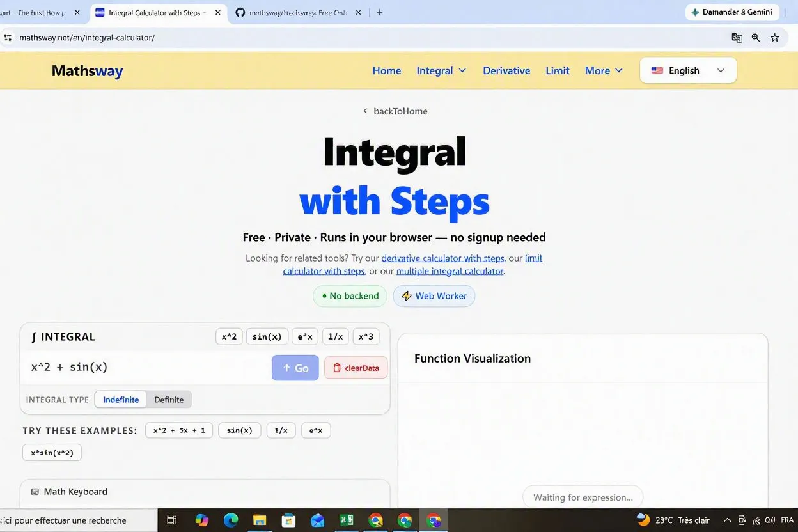Click the browser address bar URL

pos(87,38)
